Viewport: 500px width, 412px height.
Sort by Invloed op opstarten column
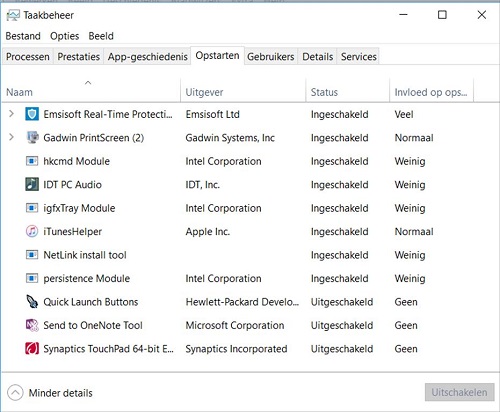tap(432, 92)
